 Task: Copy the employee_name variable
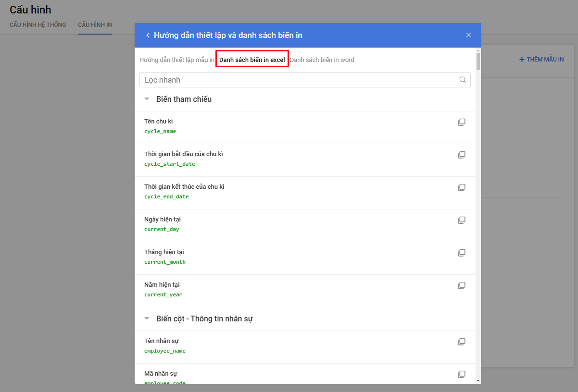pos(462,342)
